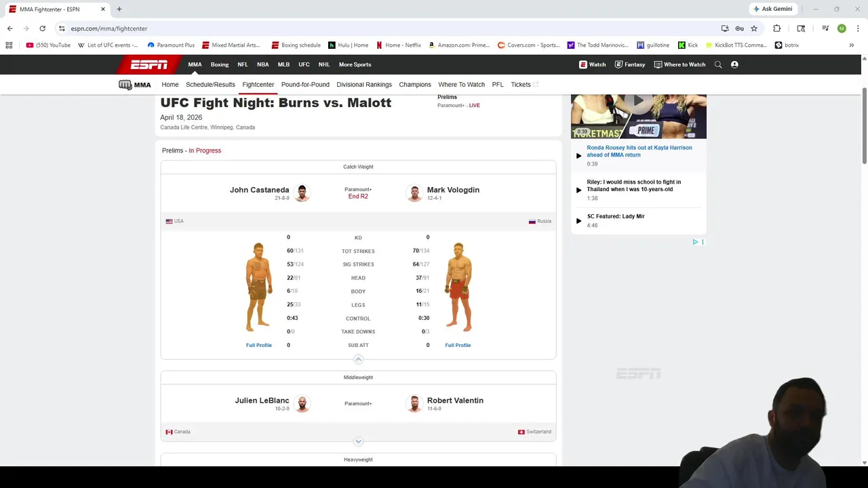868x488 pixels.
Task: Collapse the Castaneda vs Vologdin stats
Action: tap(358, 359)
